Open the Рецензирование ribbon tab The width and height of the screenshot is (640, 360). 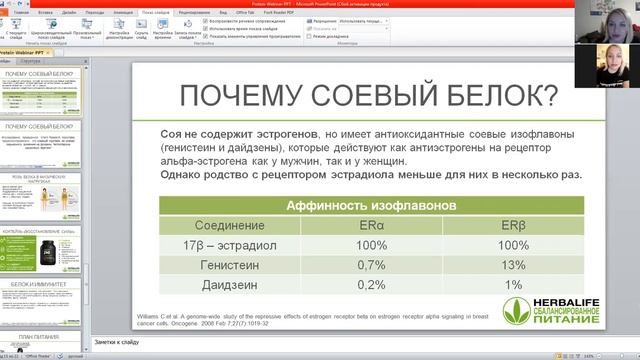194,13
